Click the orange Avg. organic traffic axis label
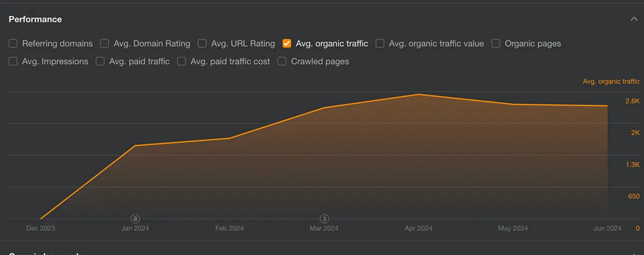Image resolution: width=644 pixels, height=255 pixels. [x=611, y=81]
